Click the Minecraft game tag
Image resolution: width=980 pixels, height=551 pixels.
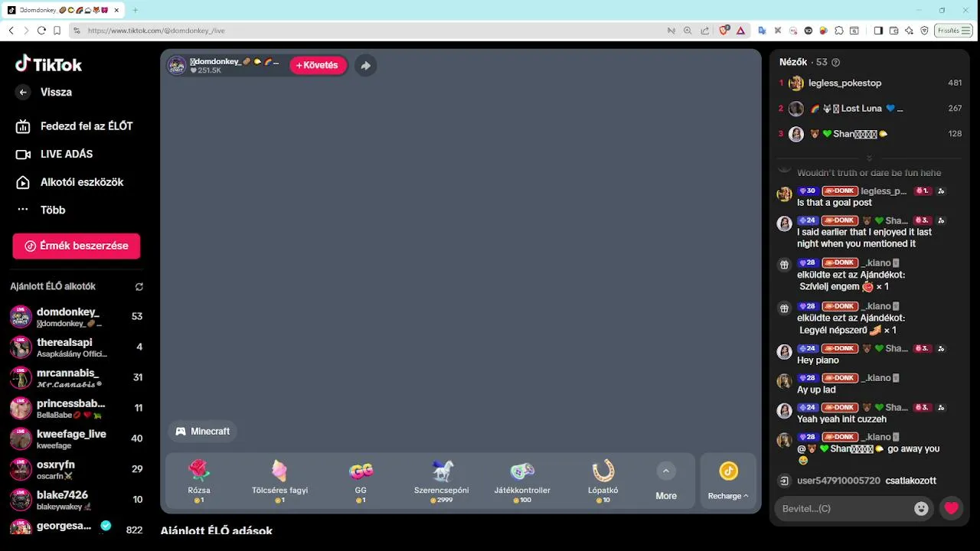pos(203,432)
